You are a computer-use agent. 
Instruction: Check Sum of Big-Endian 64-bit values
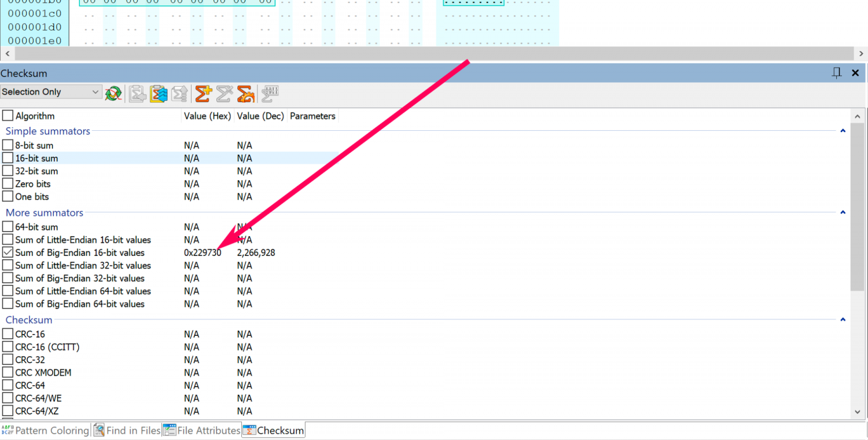(x=8, y=303)
